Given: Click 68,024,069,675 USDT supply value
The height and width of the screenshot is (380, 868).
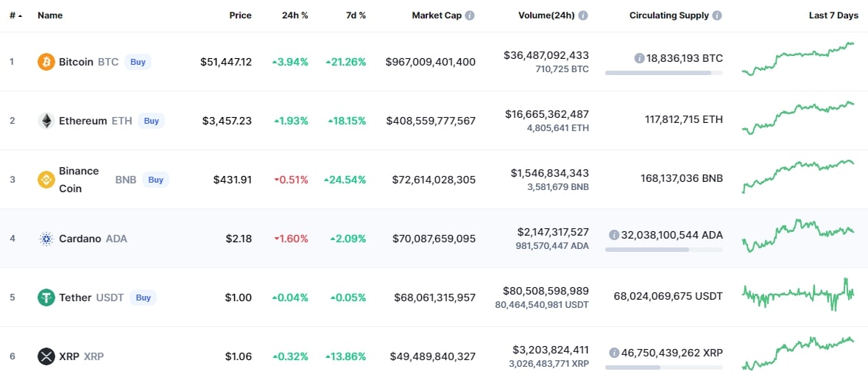Looking at the screenshot, I should pos(668,296).
